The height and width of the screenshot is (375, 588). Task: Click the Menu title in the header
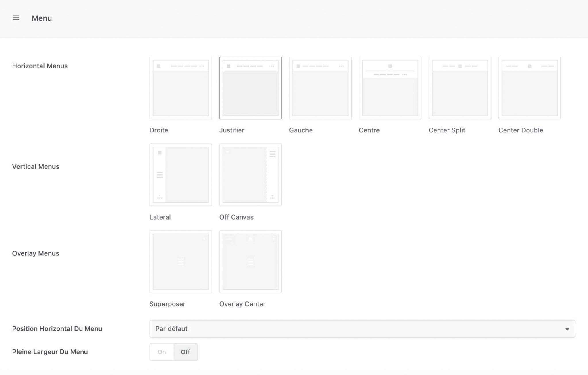(x=42, y=18)
